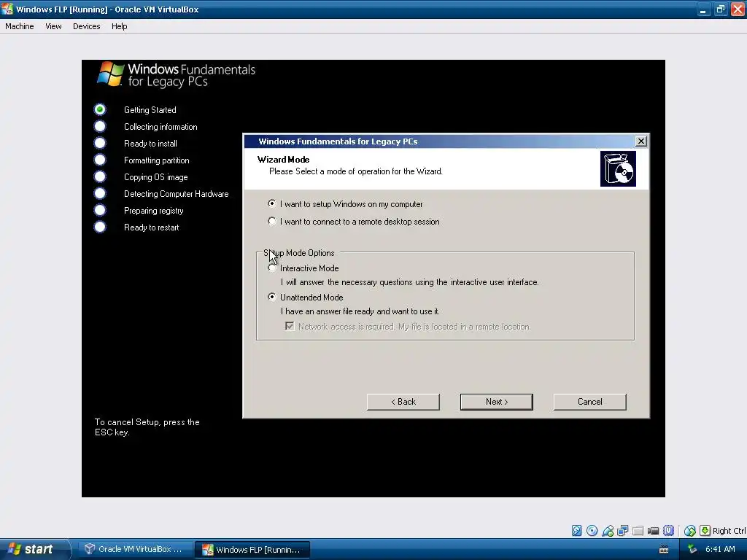This screenshot has height=560, width=747.
Task: Click the setup CD box icon in dialog header
Action: (618, 169)
